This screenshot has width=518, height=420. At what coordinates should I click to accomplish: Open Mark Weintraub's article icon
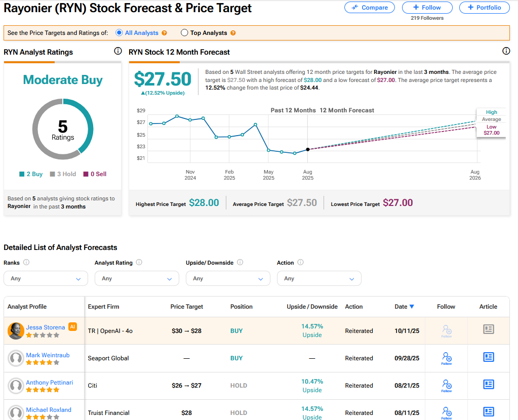coord(488,357)
